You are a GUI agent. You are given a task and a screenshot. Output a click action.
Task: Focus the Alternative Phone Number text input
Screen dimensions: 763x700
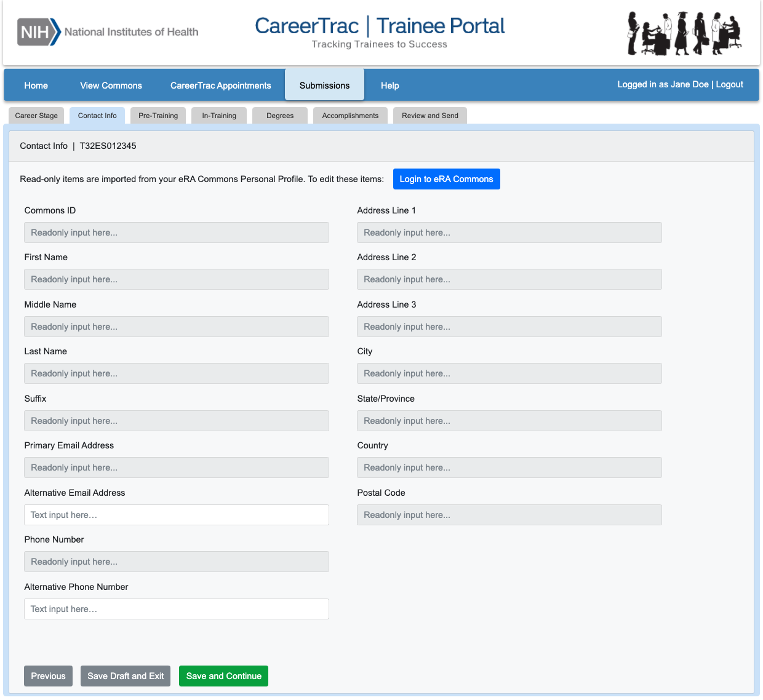[x=177, y=609]
